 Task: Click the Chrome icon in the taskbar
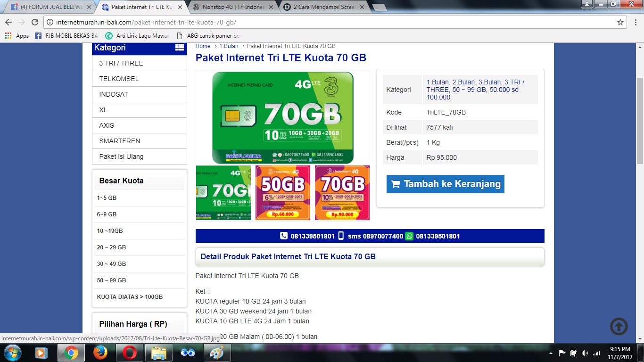coord(71,353)
